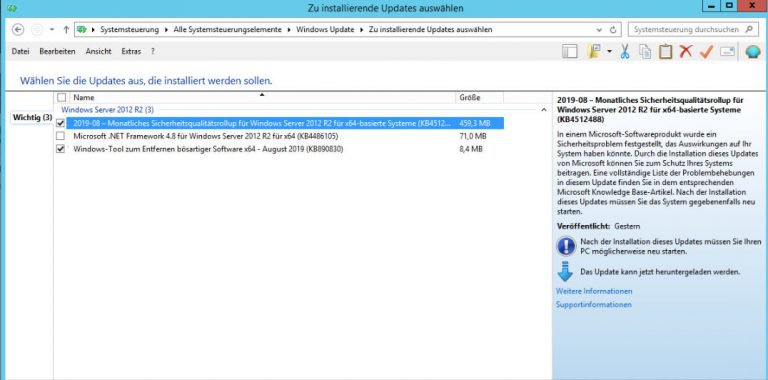Click the 8,4 MB size cell
This screenshot has width=768, height=380.
pos(471,149)
